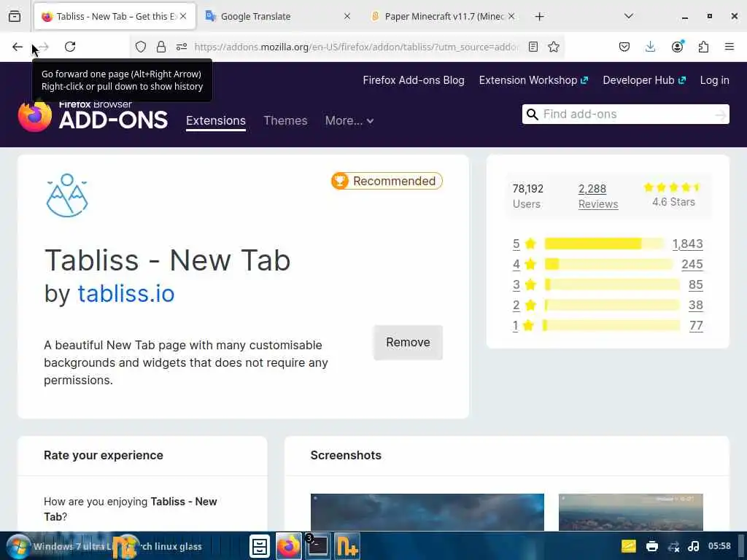Bookmark this page with the star

(553, 47)
